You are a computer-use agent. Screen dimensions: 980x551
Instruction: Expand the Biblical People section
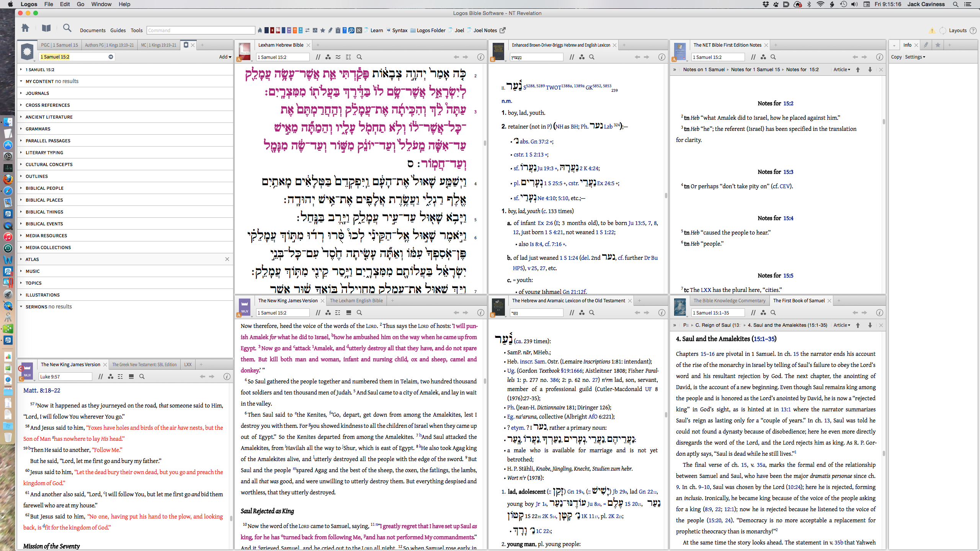pyautogui.click(x=44, y=188)
